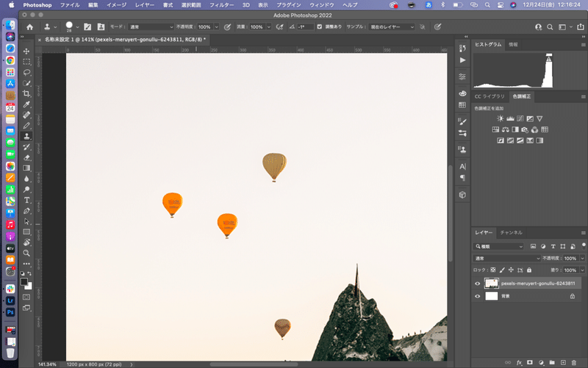Open the brush preset picker arrow
The width and height of the screenshot is (588, 368).
(x=78, y=27)
